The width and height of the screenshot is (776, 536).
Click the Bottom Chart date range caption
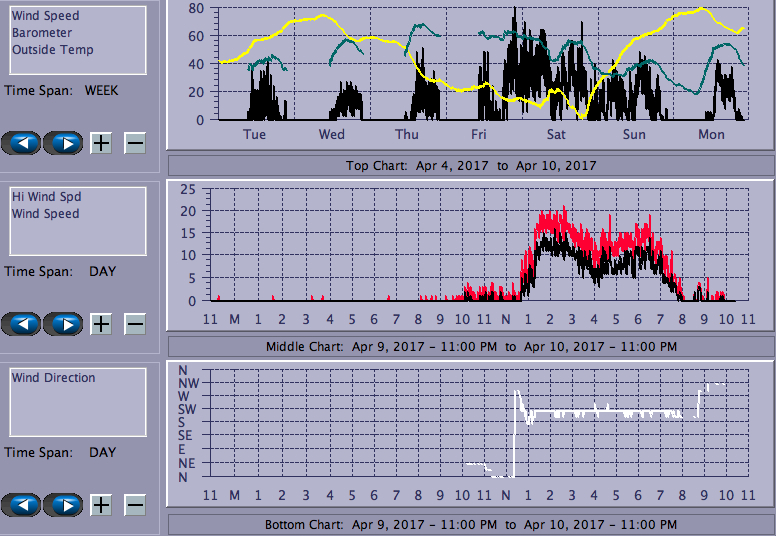coord(471,525)
